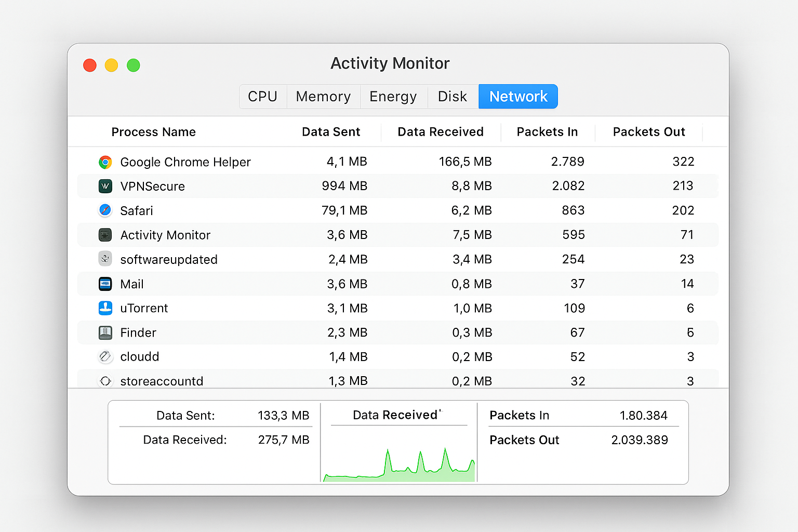Select the Google Chrome Helper process name
798x532 pixels.
coord(185,162)
